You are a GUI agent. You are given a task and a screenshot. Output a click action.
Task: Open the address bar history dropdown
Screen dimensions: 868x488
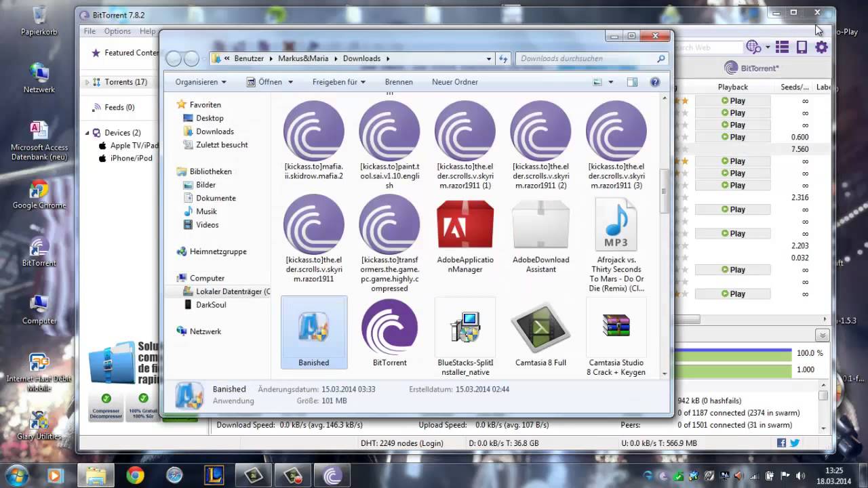tap(489, 59)
